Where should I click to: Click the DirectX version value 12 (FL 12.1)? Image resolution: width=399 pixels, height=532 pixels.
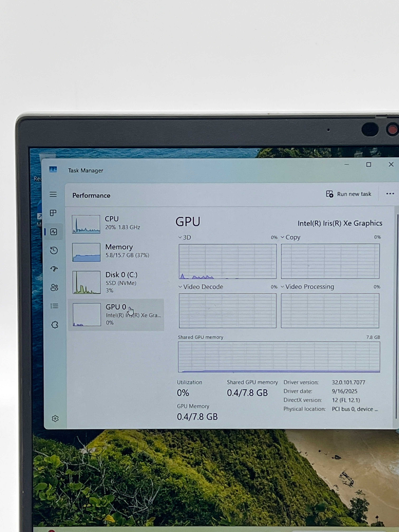tap(346, 400)
